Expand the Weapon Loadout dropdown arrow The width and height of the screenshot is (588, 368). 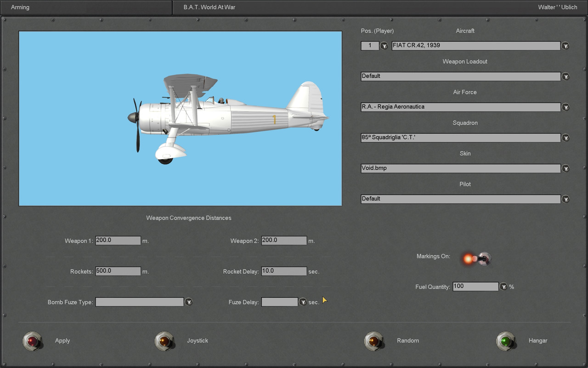pyautogui.click(x=565, y=76)
